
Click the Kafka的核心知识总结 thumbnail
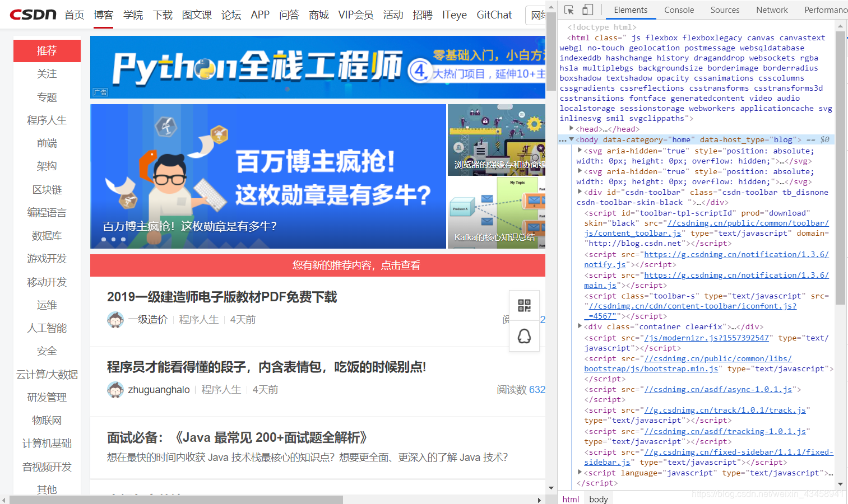(497, 213)
